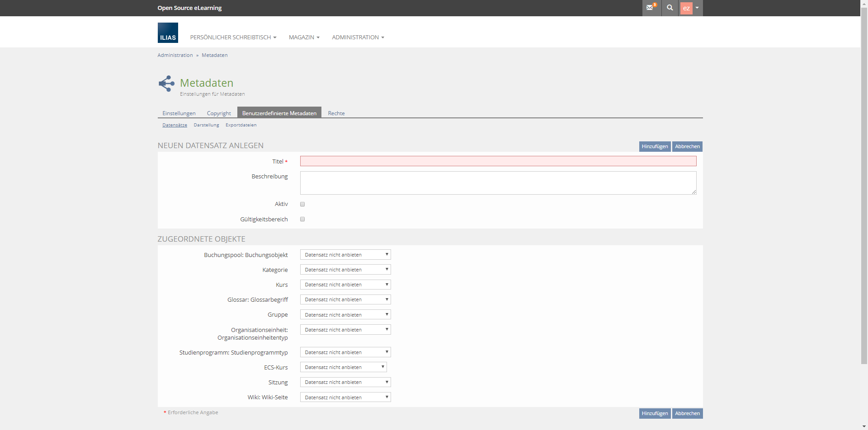This screenshot has height=430, width=868.
Task: Open the Wiki: Wiki-Seite dropdown
Action: click(345, 397)
